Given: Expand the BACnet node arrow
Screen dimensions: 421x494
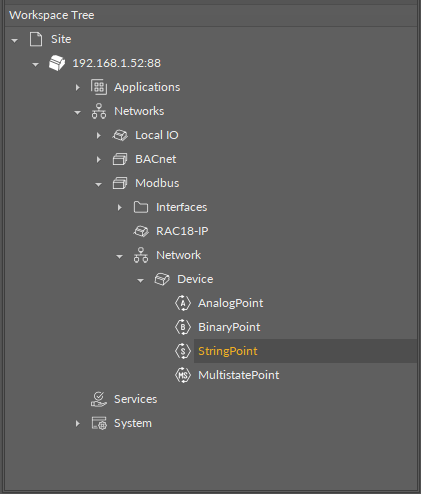Looking at the screenshot, I should coord(98,159).
